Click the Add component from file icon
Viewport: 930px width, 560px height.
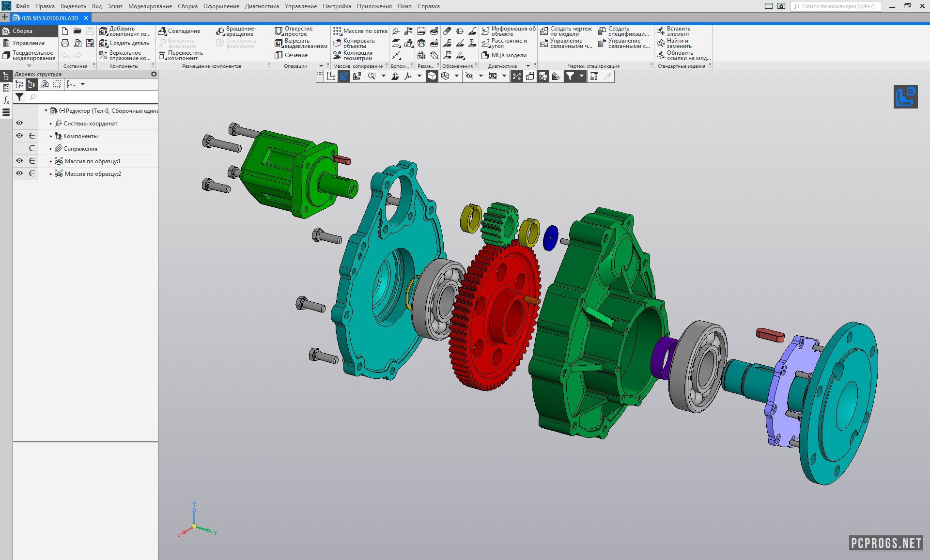[x=103, y=31]
